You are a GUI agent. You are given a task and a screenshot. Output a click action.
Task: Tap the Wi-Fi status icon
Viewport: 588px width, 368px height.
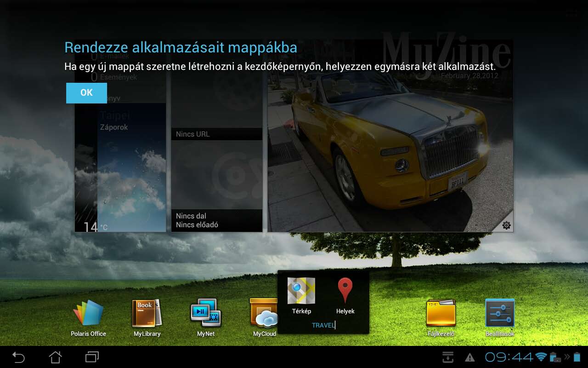pyautogui.click(x=541, y=357)
